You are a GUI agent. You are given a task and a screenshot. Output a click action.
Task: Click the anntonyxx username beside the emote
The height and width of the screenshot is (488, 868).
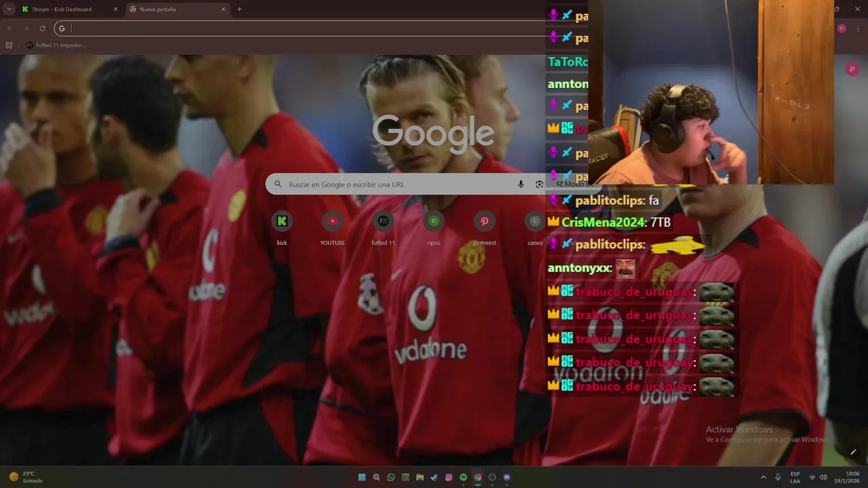coord(579,268)
